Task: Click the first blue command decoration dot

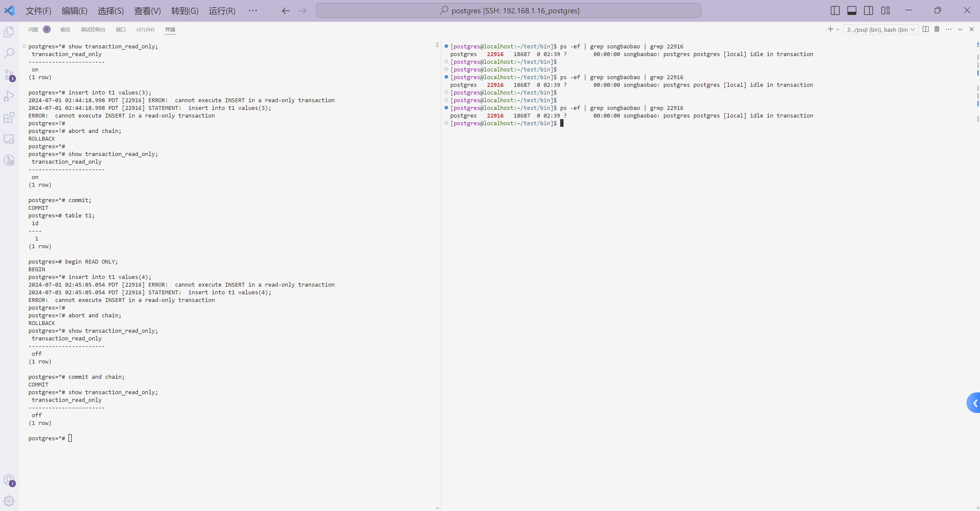Action: coord(446,46)
